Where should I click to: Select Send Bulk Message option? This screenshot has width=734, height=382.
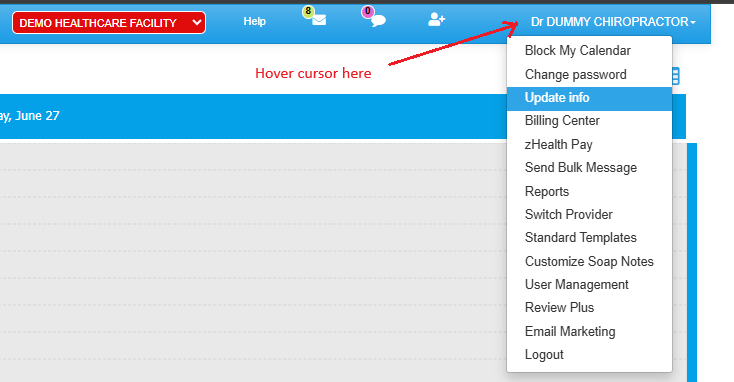(589, 168)
